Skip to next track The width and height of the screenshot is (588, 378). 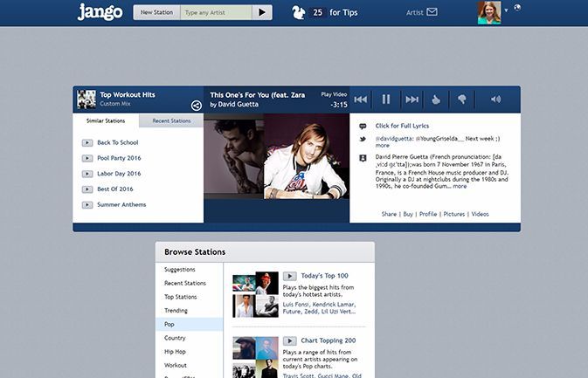(x=412, y=100)
